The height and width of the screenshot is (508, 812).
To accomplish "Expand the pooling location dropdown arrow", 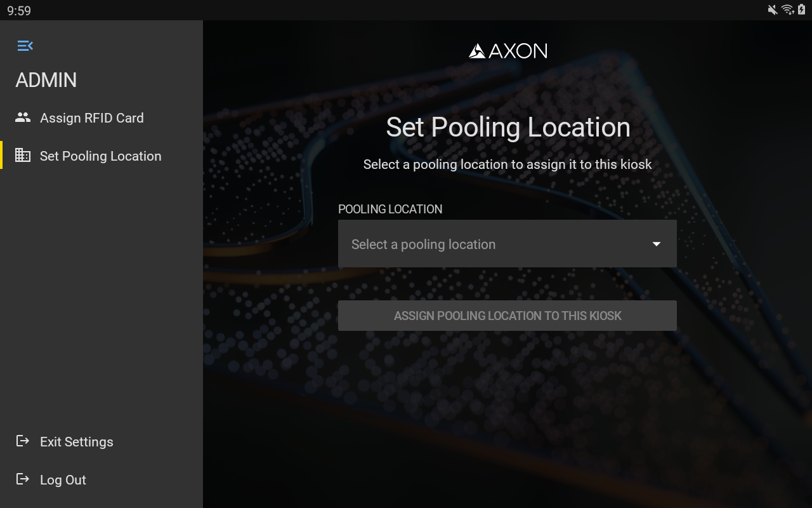I will [x=657, y=244].
